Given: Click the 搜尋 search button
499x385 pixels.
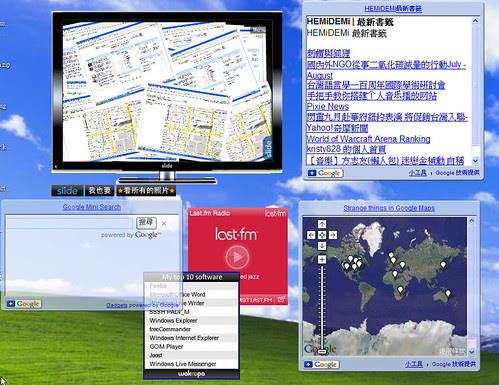Looking at the screenshot, I should pyautogui.click(x=146, y=222).
